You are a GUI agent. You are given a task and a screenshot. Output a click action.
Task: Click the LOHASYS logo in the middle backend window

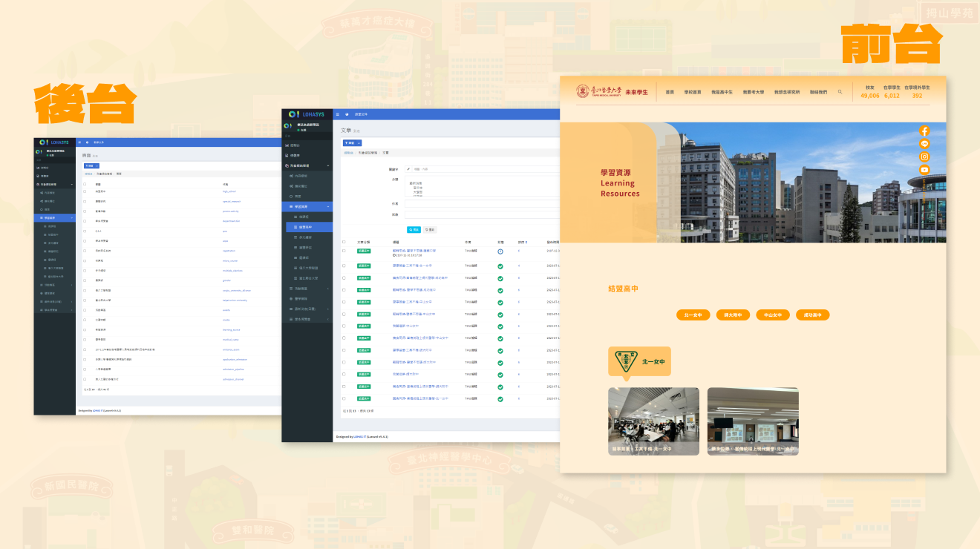307,114
